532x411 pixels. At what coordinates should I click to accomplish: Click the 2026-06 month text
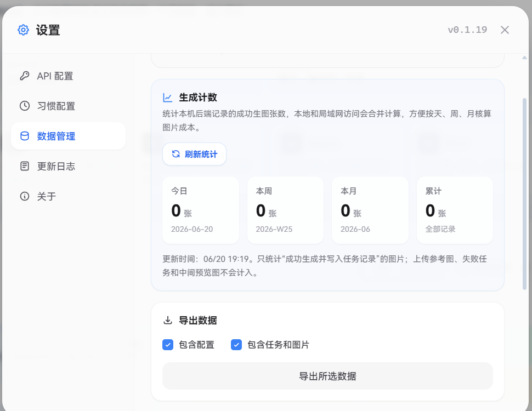[355, 229]
